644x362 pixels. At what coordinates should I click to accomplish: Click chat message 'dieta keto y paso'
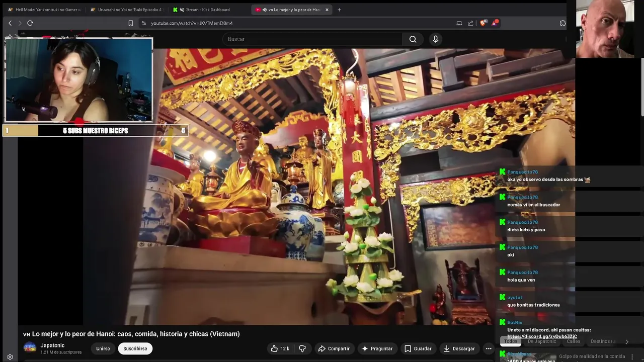coord(526,230)
